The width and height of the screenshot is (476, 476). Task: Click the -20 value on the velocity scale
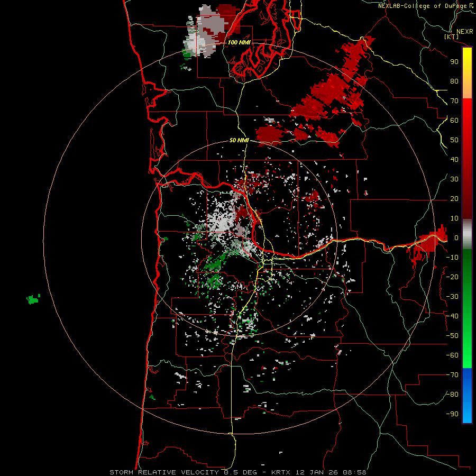[x=452, y=277]
